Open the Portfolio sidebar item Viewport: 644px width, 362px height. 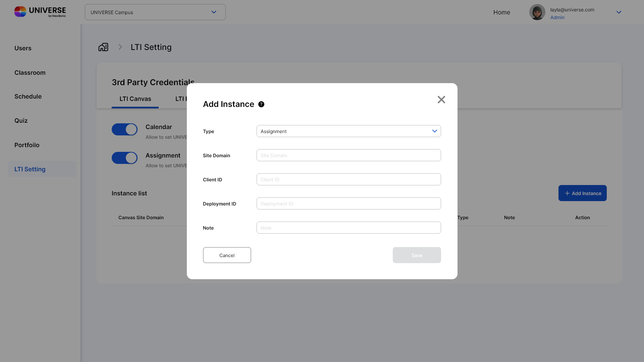click(x=27, y=145)
